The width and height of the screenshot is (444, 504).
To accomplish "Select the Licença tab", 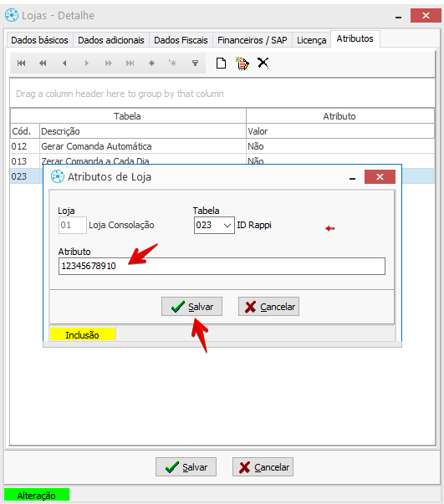I will [311, 40].
